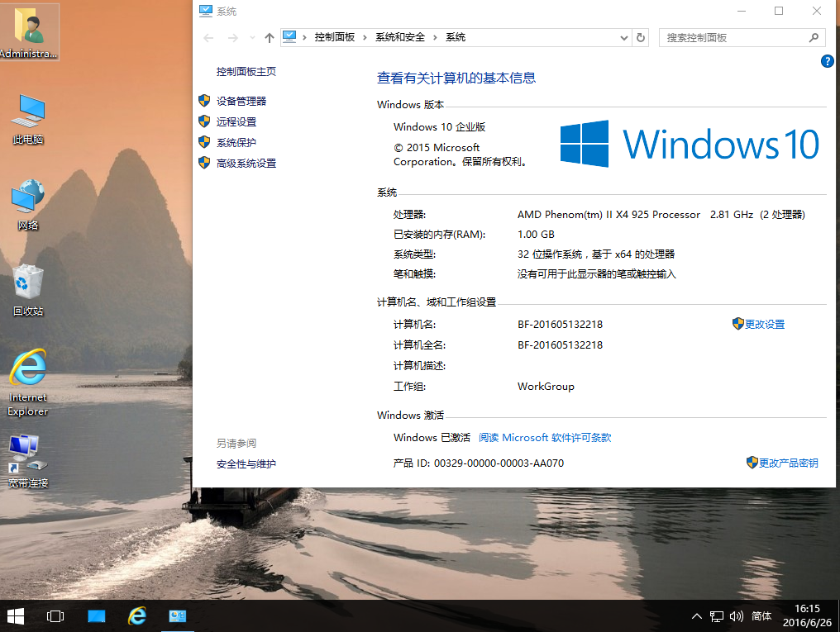This screenshot has height=632, width=840.
Task: Click the shield icon beside 高级系统设置
Action: click(x=204, y=163)
